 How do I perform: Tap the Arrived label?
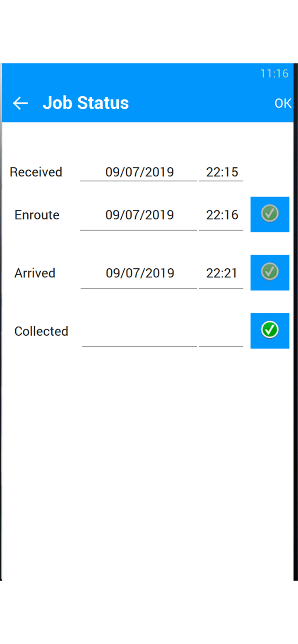tap(35, 273)
